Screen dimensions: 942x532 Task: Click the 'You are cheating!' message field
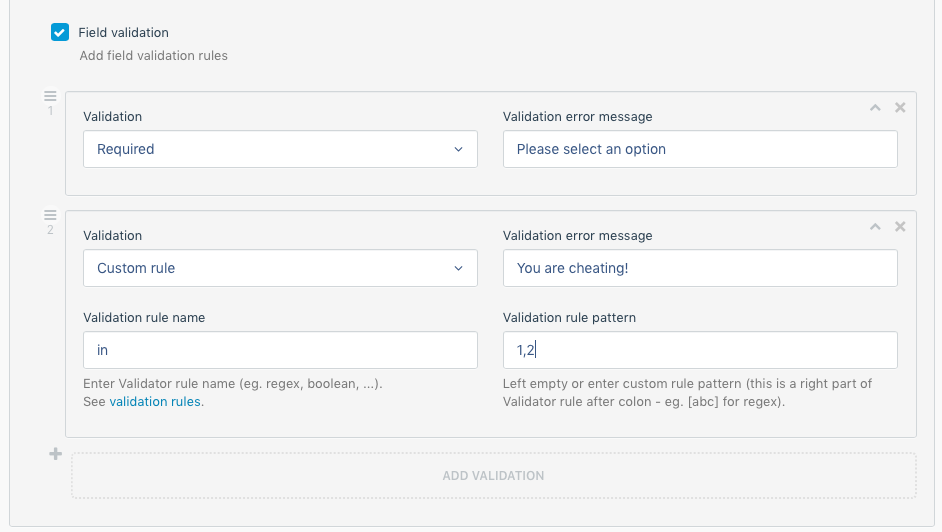700,268
